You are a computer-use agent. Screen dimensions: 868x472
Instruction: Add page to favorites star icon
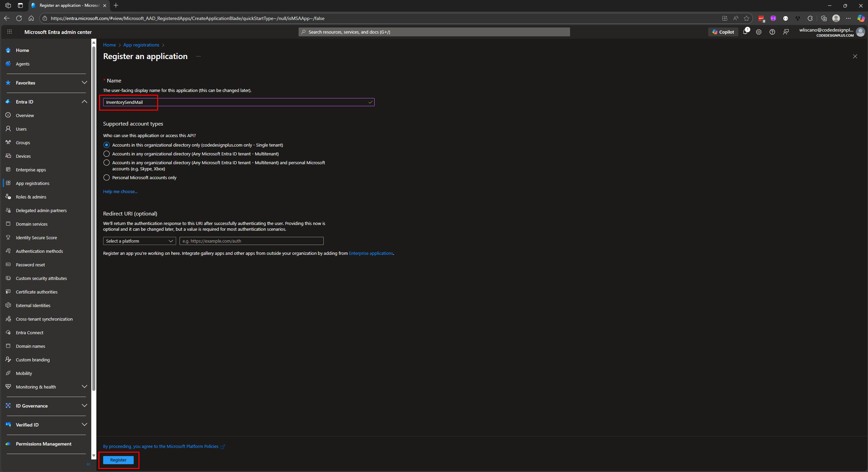pos(747,18)
